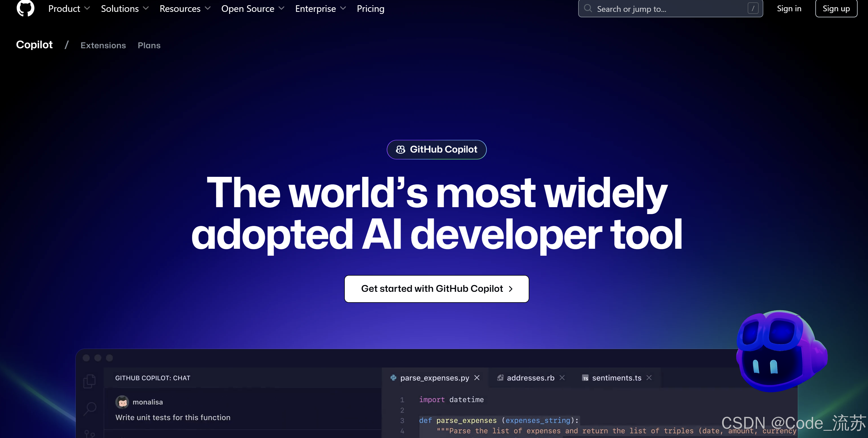This screenshot has width=868, height=438.
Task: Open the Open Source menu
Action: coord(253,9)
